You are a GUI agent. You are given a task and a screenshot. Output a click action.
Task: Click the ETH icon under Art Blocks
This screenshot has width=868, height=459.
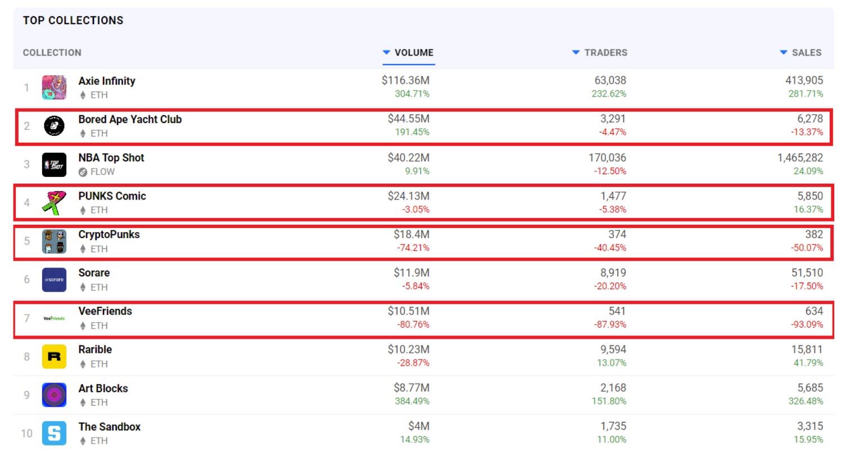83,402
